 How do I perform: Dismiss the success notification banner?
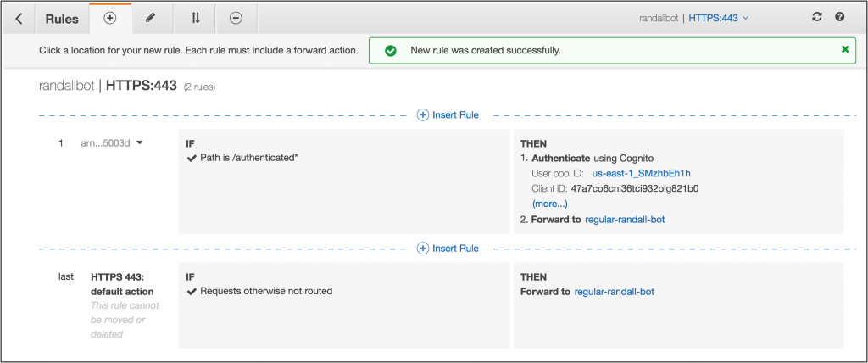[845, 49]
